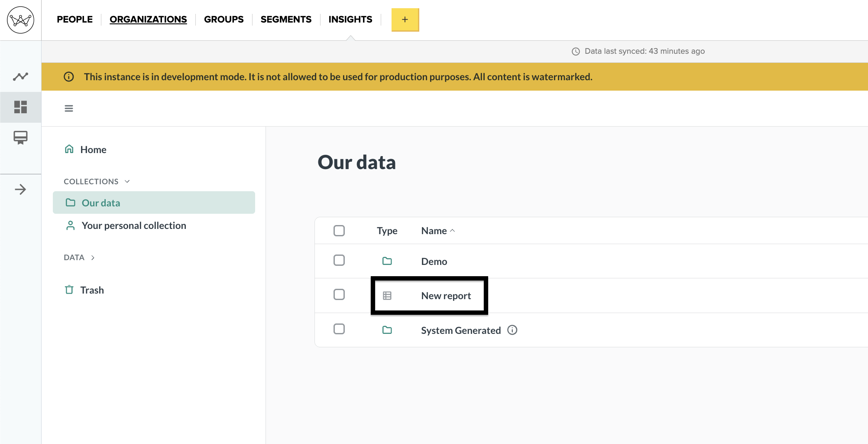Toggle the select-all checkbox in table header

pos(339,231)
